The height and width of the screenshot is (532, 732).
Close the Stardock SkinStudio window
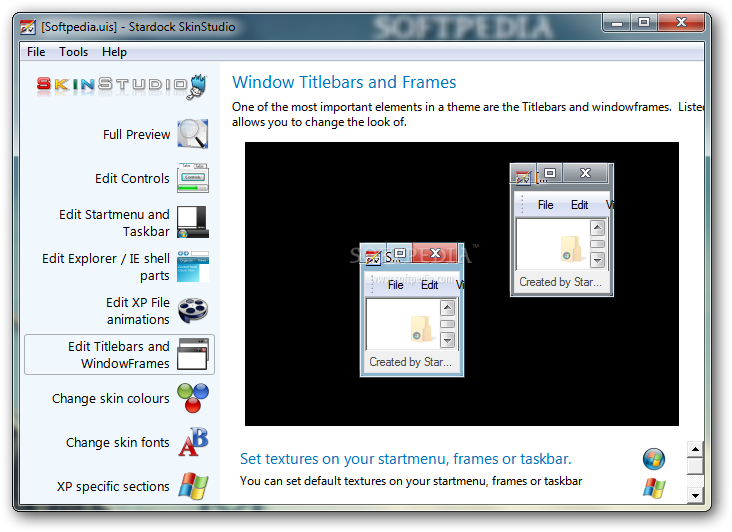pyautogui.click(x=681, y=23)
